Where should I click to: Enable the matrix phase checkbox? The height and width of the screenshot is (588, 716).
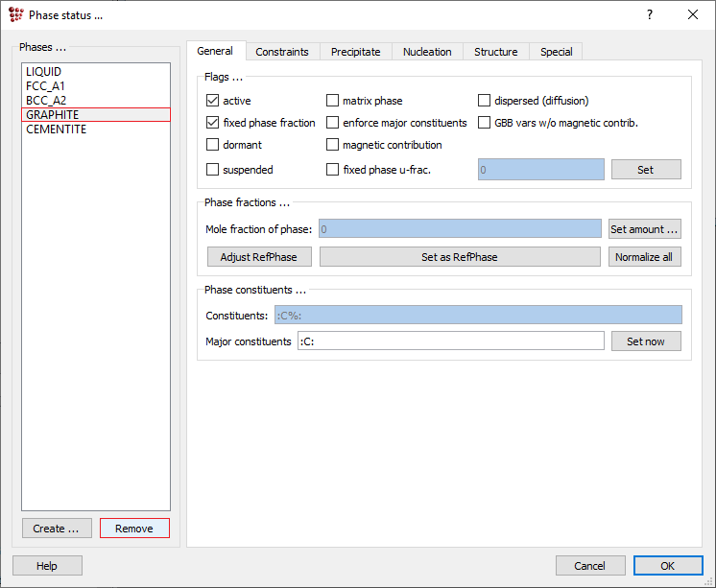point(333,100)
